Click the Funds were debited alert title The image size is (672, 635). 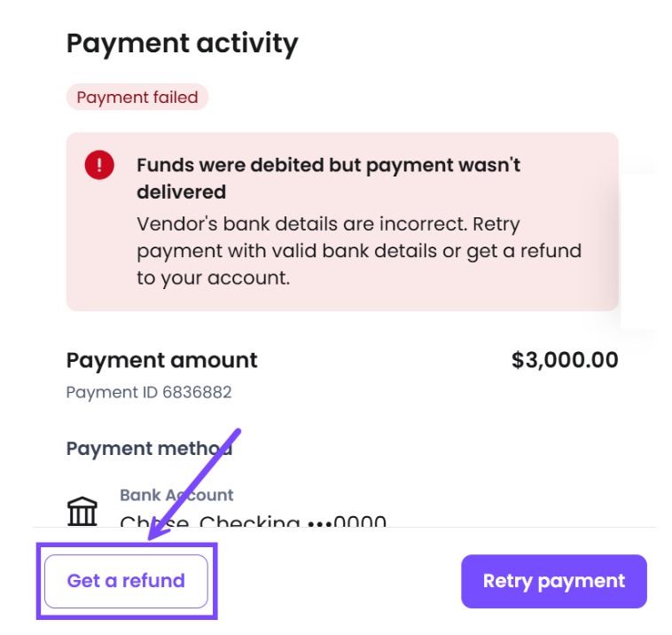(x=328, y=178)
